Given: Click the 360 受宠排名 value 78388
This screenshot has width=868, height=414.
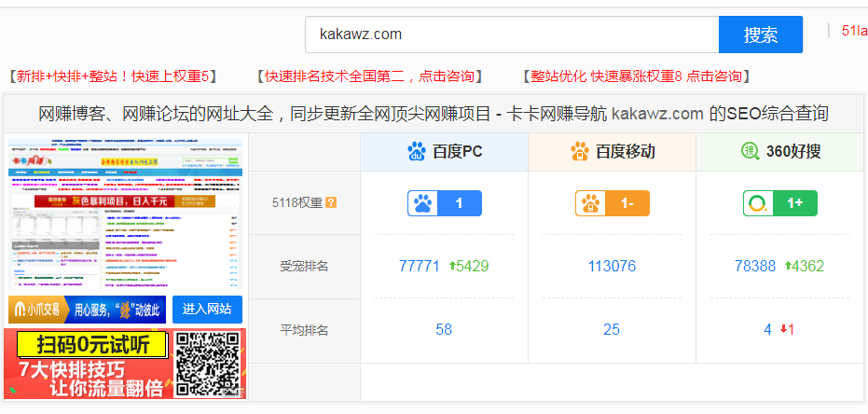Looking at the screenshot, I should pyautogui.click(x=755, y=267).
